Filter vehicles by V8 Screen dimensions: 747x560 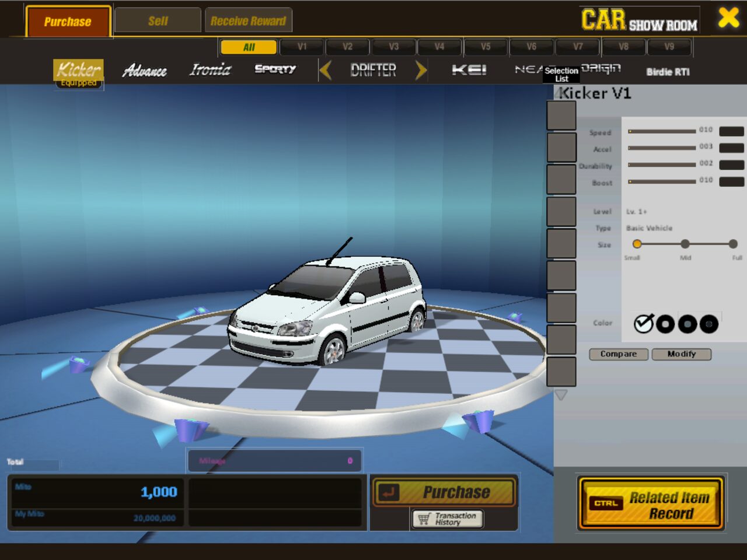(x=623, y=47)
